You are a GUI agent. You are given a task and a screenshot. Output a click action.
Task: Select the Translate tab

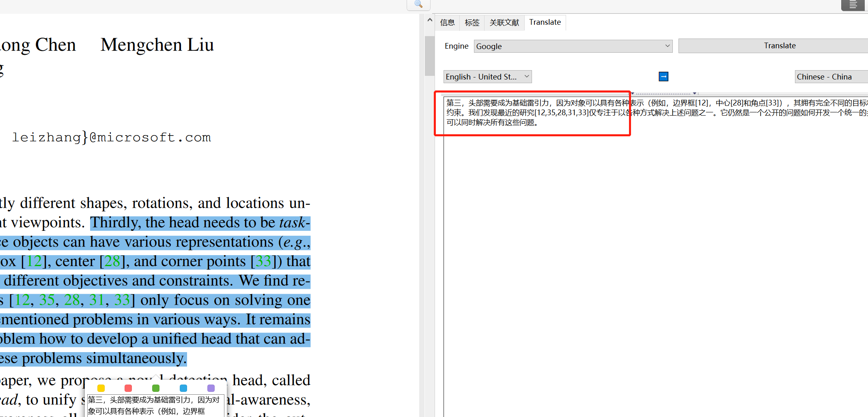coord(545,22)
